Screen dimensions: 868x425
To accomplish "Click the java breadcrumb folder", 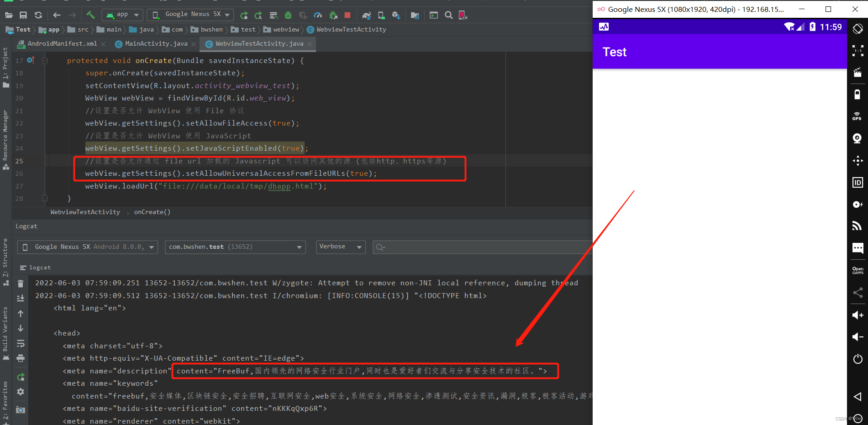I will pos(142,30).
